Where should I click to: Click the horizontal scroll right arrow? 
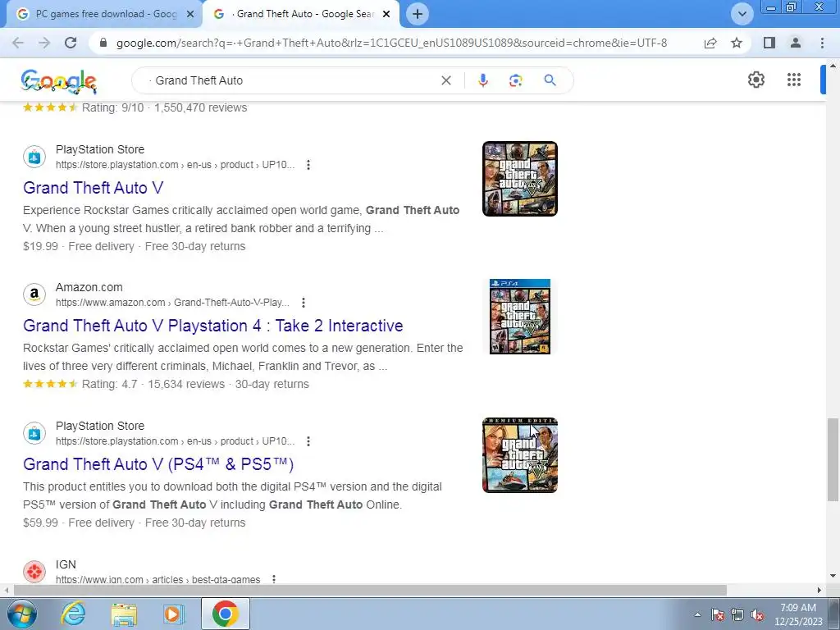click(819, 591)
